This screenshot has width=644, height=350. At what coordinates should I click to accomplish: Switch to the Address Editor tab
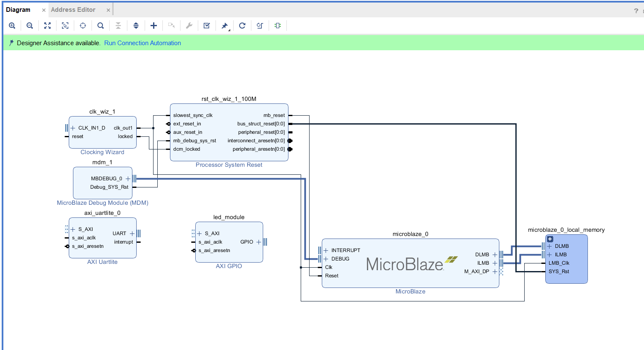(x=73, y=10)
